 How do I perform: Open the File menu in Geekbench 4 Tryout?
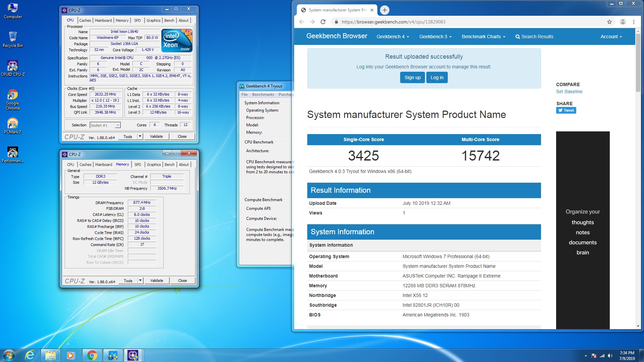coord(245,95)
